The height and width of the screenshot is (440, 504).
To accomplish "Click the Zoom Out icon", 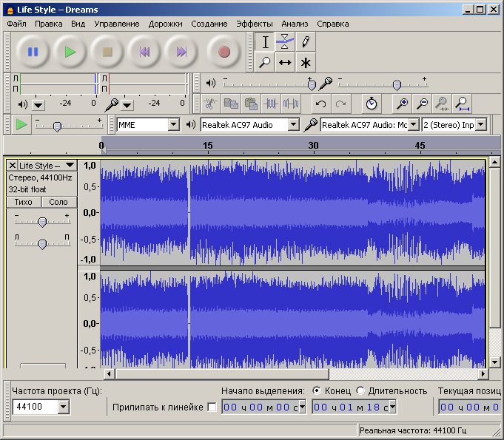I will 422,104.
